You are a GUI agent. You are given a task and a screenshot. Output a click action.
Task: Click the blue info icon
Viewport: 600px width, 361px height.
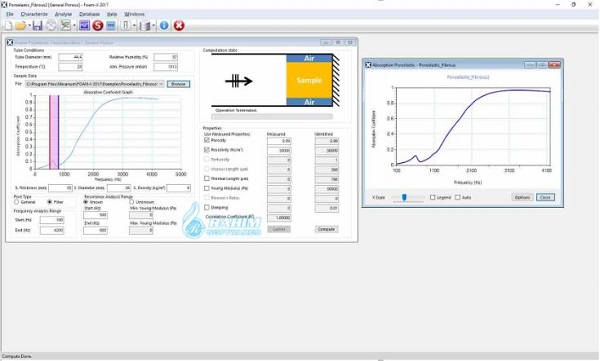point(164,26)
